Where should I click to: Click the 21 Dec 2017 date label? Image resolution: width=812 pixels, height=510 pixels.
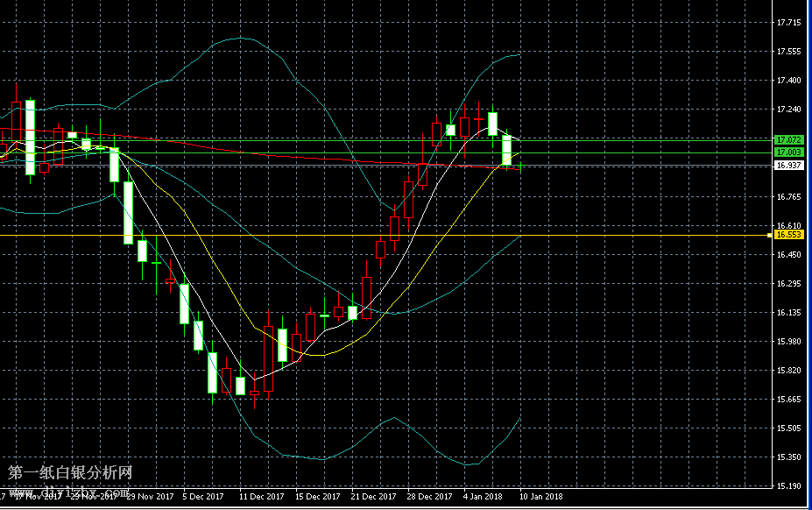click(x=374, y=497)
